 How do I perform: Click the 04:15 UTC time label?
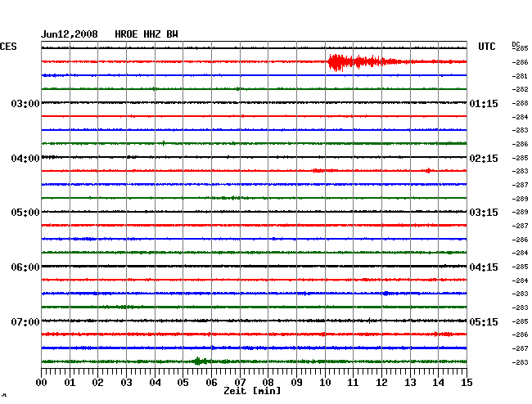[484, 267]
